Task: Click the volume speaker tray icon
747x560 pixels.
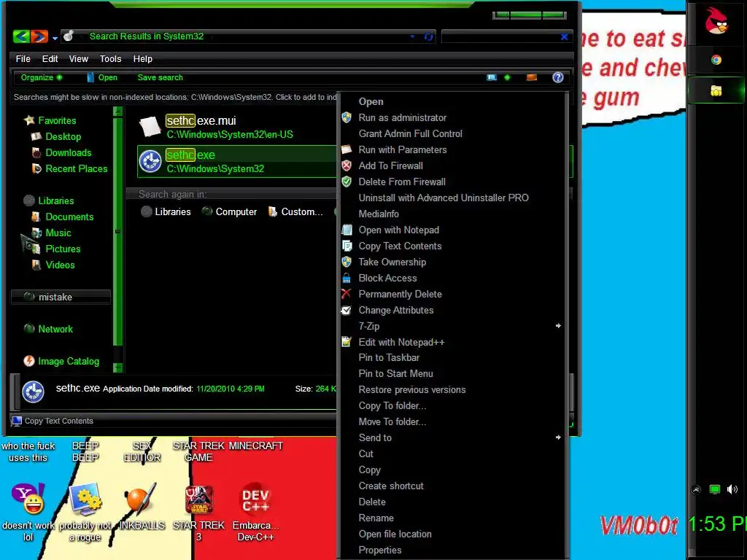Action: click(732, 489)
